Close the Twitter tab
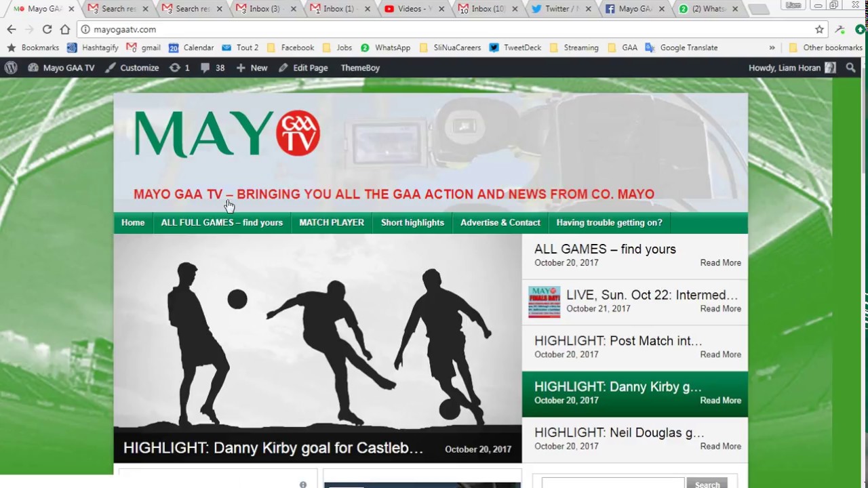Screen dimensions: 868x488 click(x=588, y=9)
